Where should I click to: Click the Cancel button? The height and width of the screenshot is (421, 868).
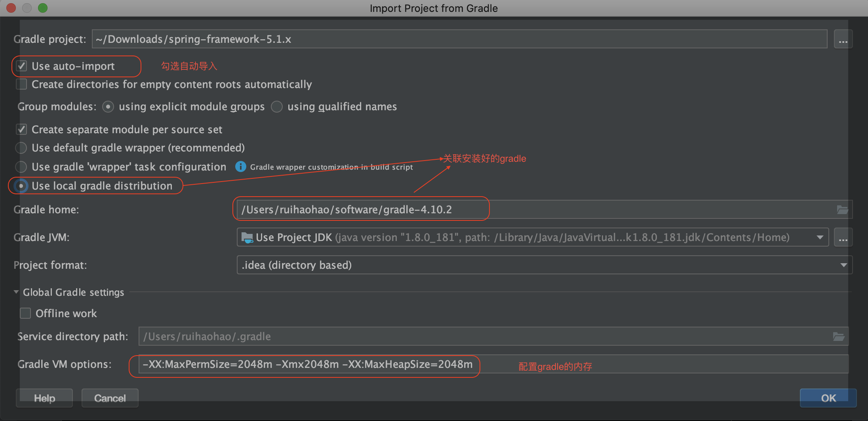110,398
